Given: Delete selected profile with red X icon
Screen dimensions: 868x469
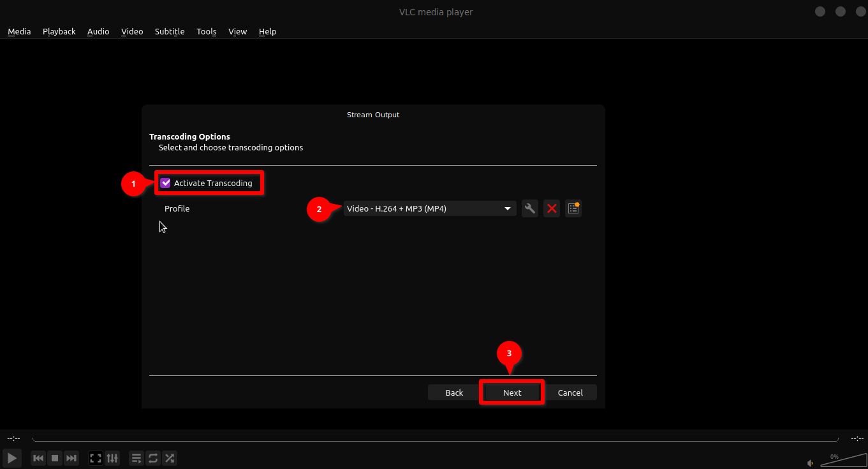Looking at the screenshot, I should [552, 208].
